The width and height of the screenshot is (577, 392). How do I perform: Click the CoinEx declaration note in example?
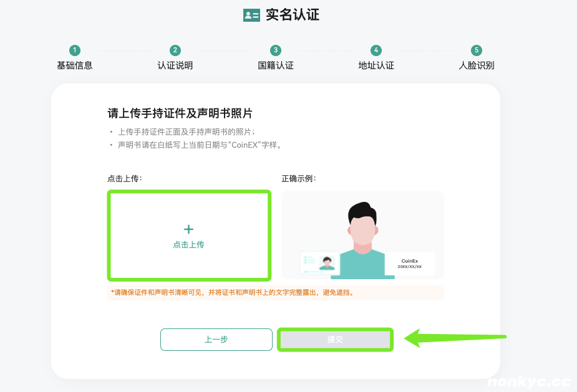pyautogui.click(x=410, y=264)
